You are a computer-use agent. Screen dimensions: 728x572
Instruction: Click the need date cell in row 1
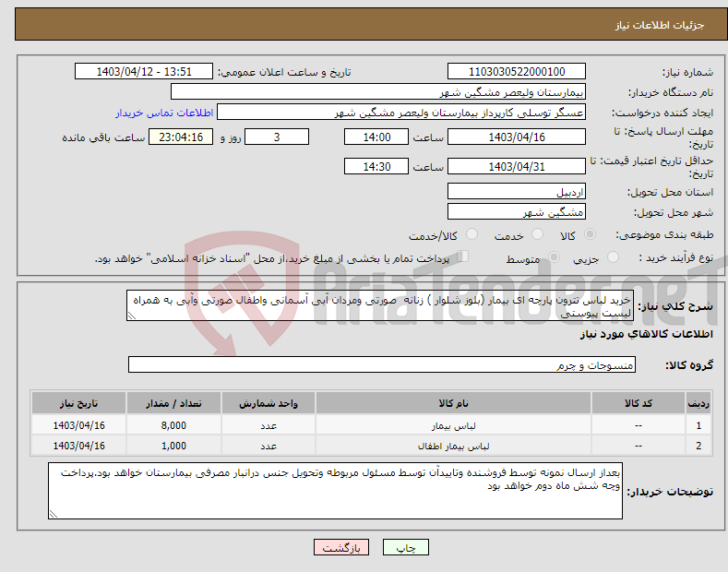[x=79, y=425]
